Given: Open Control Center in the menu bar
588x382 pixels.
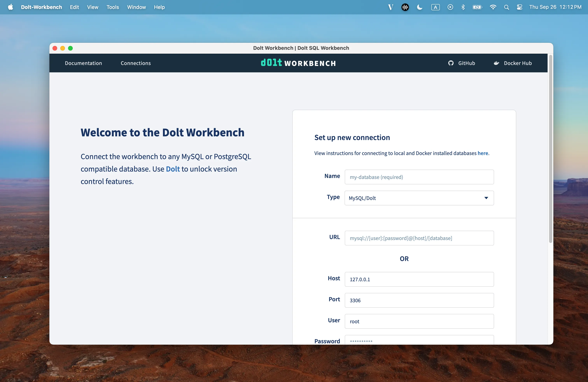Looking at the screenshot, I should point(519,7).
